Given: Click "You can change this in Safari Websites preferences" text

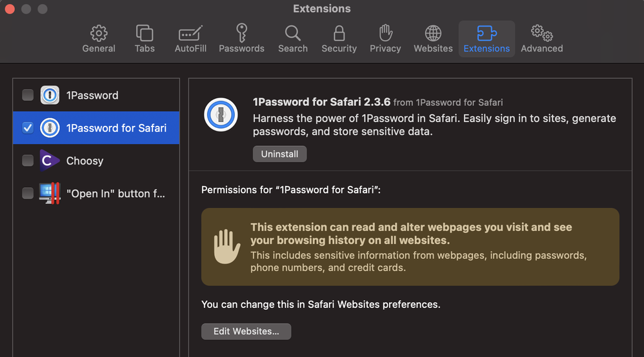Looking at the screenshot, I should [321, 305].
